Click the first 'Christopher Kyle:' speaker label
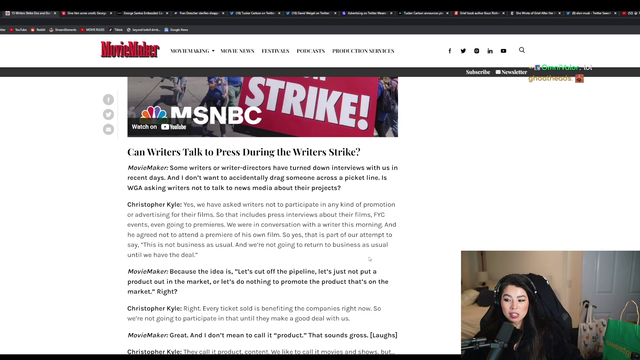This screenshot has height=360, width=640. (154, 204)
